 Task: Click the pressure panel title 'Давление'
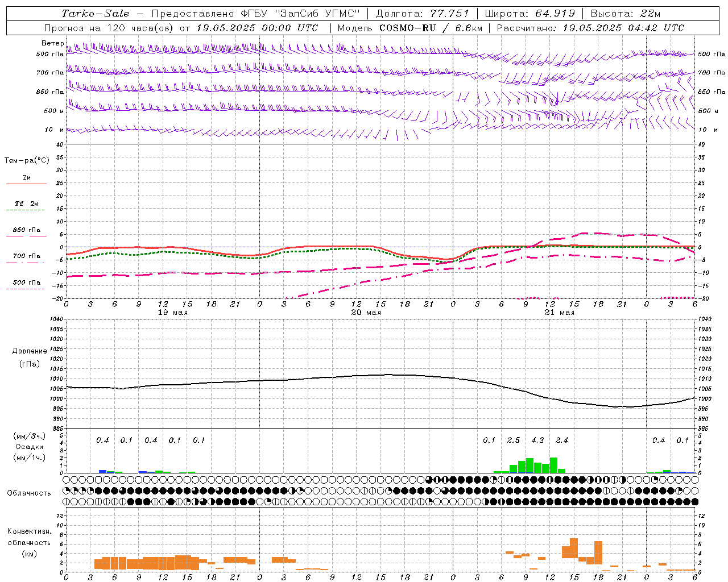pyautogui.click(x=30, y=351)
